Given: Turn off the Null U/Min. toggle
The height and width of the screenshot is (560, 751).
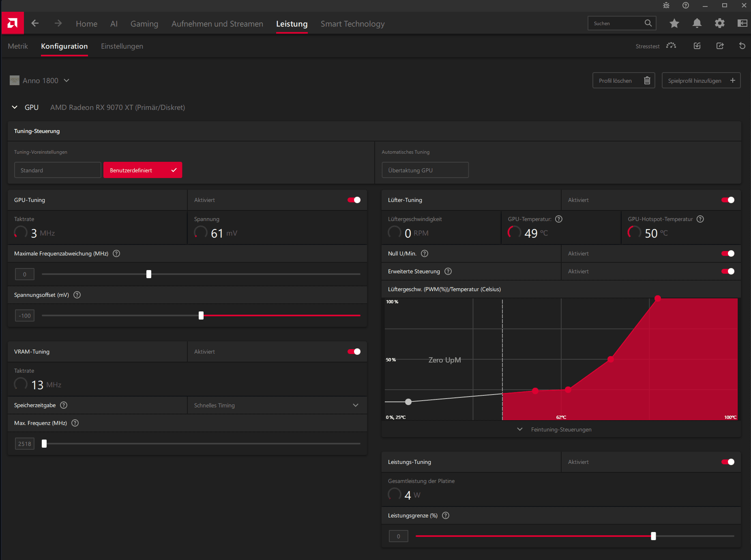Looking at the screenshot, I should point(728,253).
